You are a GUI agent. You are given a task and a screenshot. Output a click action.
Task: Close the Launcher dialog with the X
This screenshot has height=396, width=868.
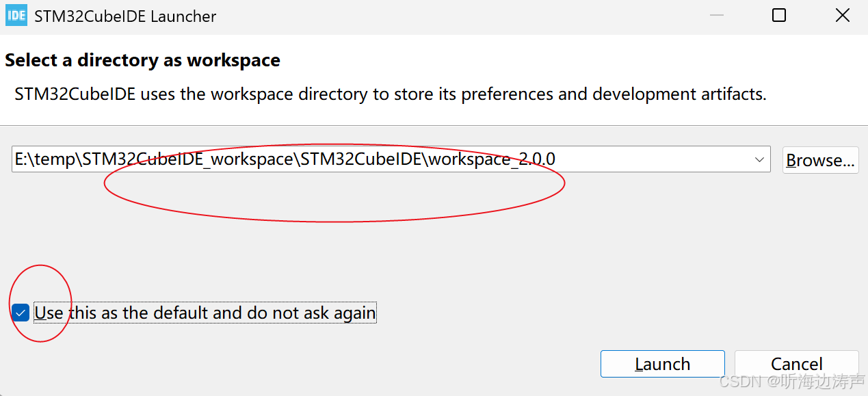842,16
